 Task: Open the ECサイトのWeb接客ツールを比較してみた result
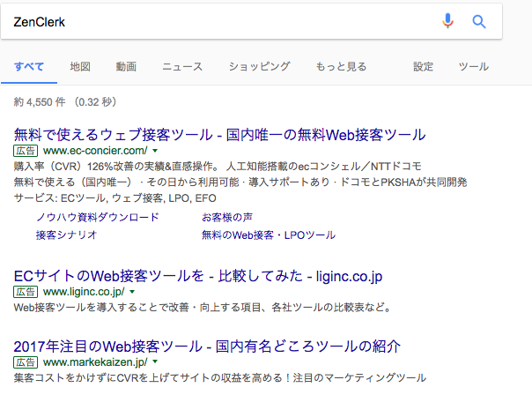click(x=198, y=276)
